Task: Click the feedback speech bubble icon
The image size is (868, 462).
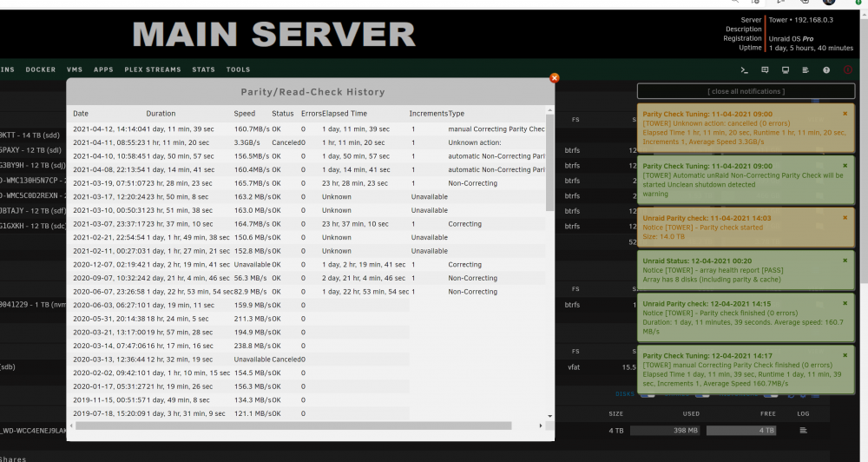Action: tap(765, 69)
